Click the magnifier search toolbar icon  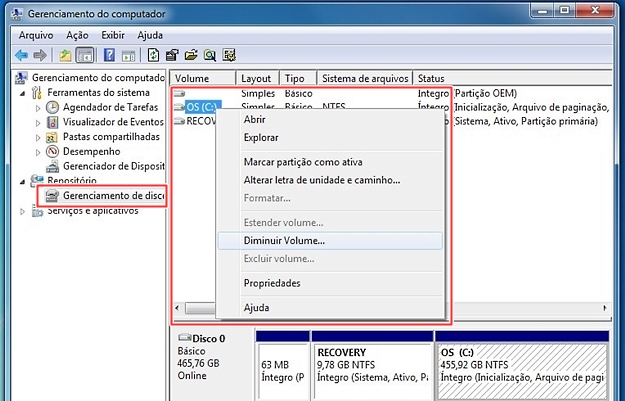210,55
